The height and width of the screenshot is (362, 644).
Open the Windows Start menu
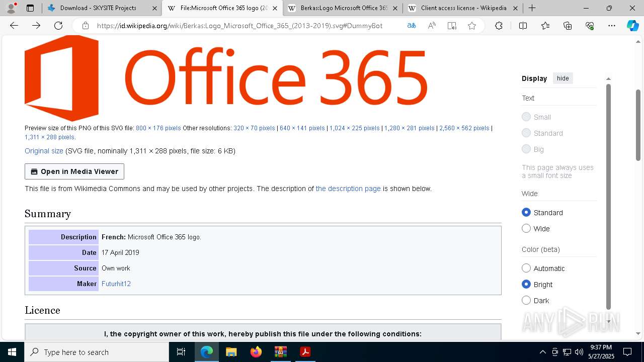(x=12, y=352)
